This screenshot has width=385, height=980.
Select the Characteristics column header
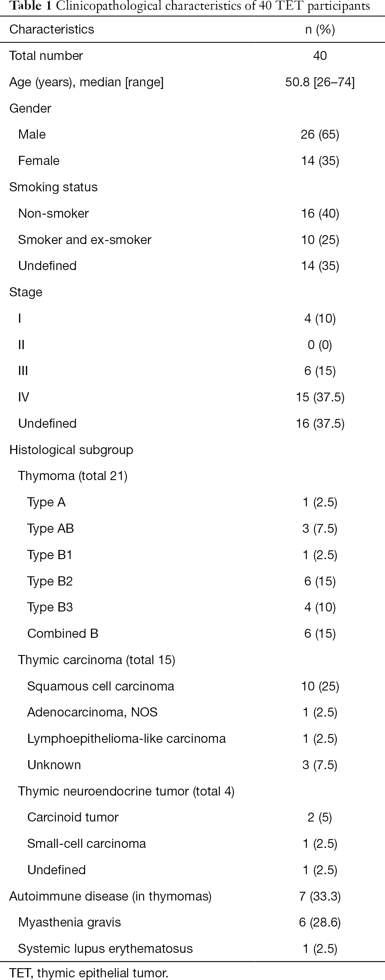[52, 29]
